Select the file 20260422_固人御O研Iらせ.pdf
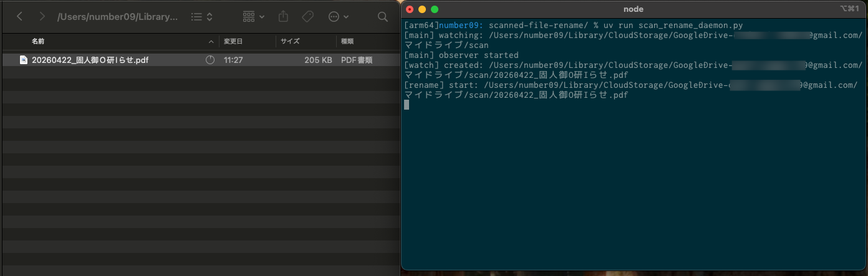The image size is (868, 276). coord(90,60)
